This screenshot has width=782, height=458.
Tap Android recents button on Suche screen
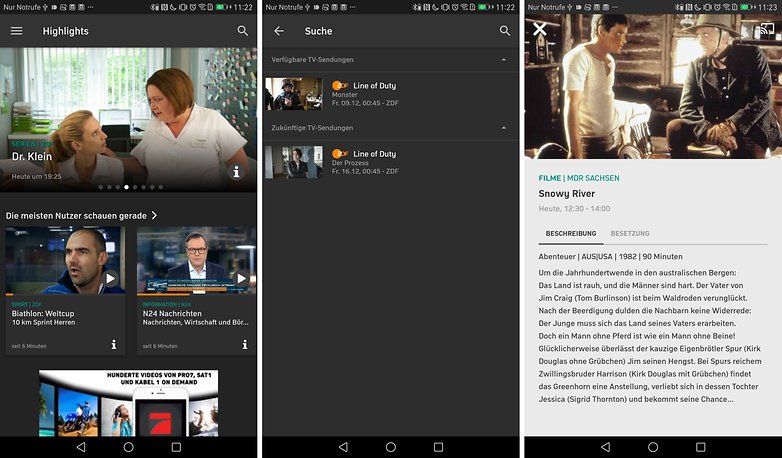click(438, 447)
